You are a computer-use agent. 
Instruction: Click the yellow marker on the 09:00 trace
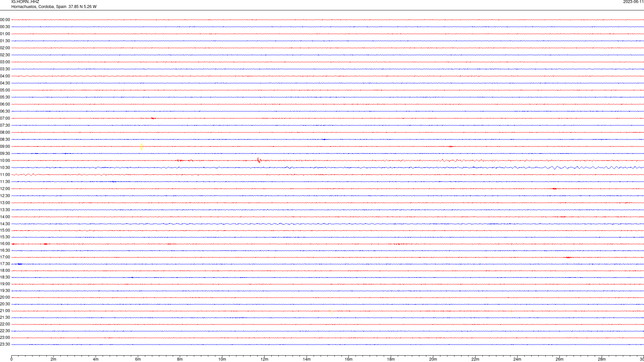142,146
